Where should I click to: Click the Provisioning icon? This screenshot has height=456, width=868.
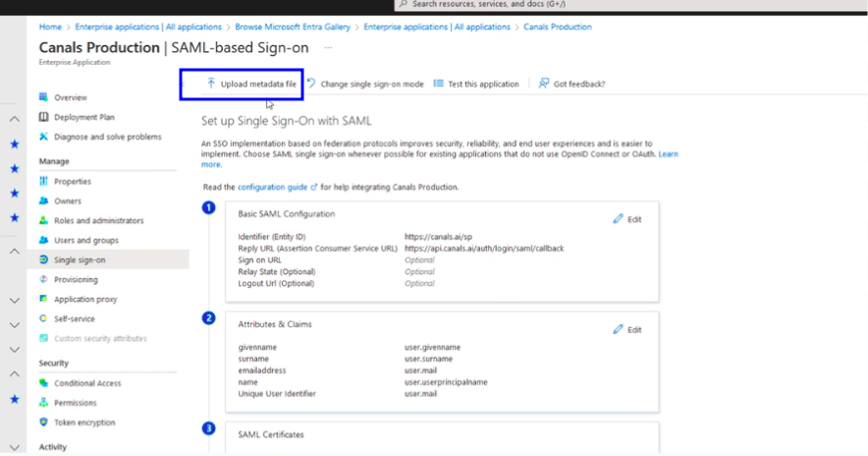43,279
